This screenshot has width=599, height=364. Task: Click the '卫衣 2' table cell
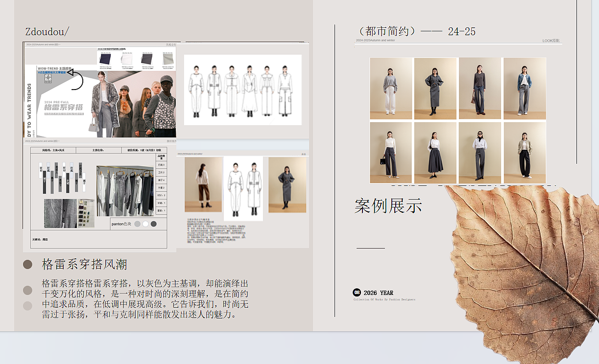click(x=161, y=172)
